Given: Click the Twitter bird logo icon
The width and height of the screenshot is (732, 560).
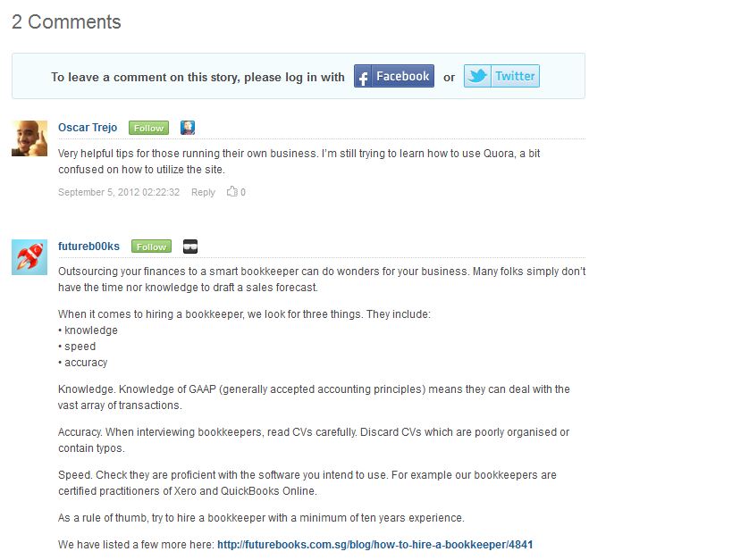Looking at the screenshot, I should pyautogui.click(x=477, y=76).
